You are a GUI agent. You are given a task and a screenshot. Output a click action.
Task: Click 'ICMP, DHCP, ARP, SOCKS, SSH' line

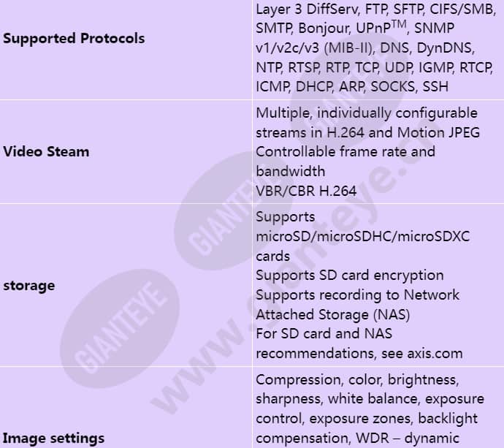click(x=352, y=87)
